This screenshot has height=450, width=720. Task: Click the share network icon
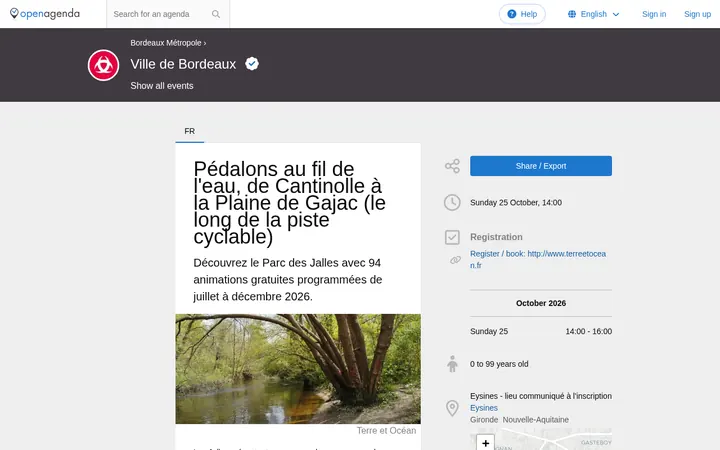point(452,166)
